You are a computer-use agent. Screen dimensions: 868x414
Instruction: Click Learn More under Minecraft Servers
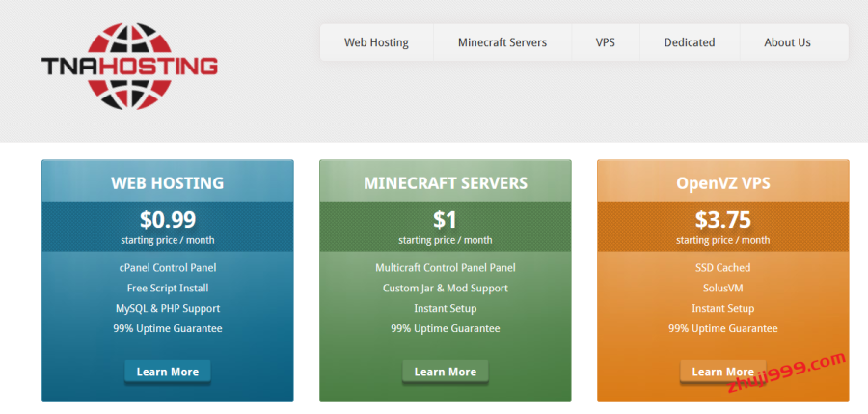tap(445, 372)
